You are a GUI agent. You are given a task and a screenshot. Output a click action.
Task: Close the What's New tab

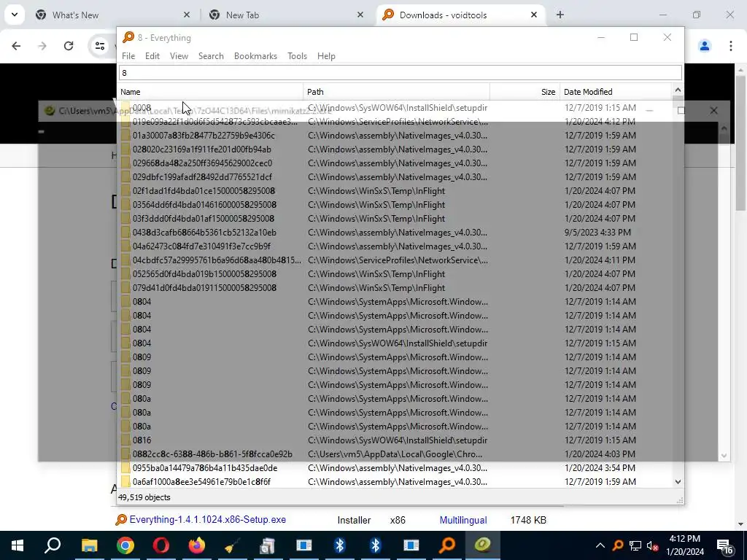click(x=187, y=15)
